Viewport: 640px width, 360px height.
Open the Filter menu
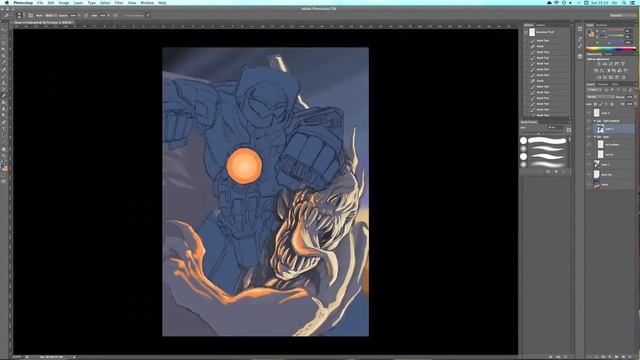[119, 2]
